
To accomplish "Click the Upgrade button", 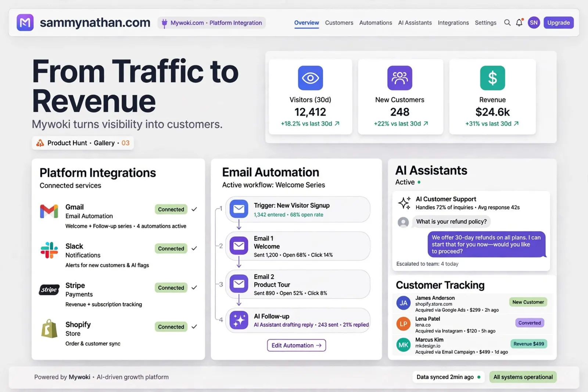I will 559,23.
